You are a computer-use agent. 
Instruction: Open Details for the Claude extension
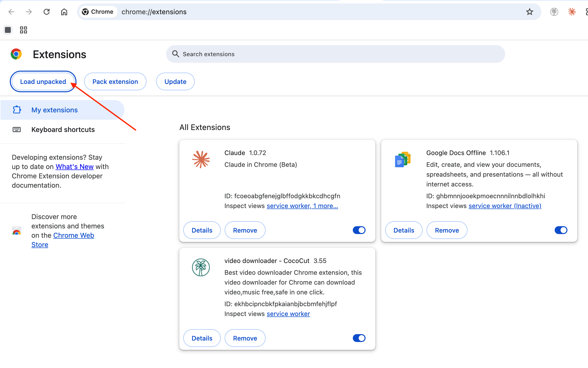pyautogui.click(x=202, y=230)
